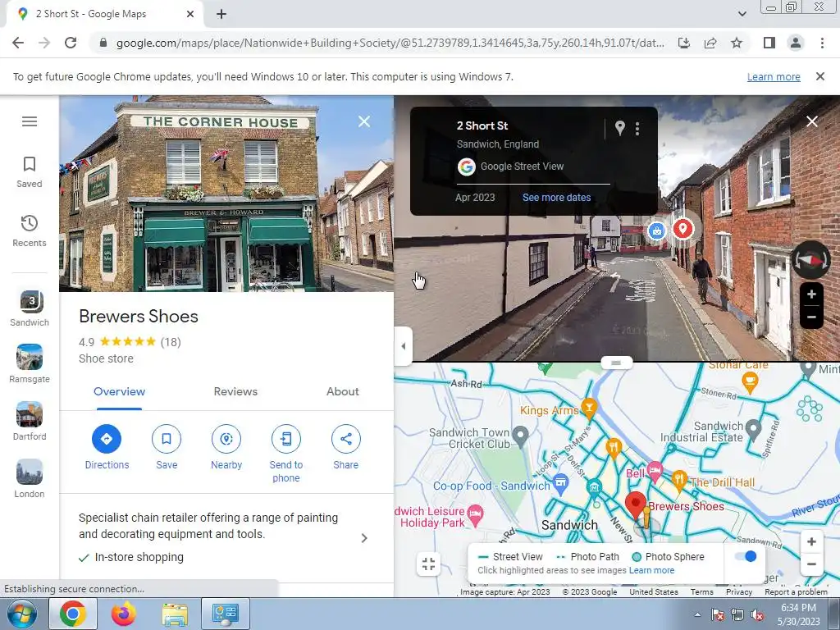This screenshot has height=630, width=840.
Task: Grab the Street View and map split handle
Action: [616, 363]
